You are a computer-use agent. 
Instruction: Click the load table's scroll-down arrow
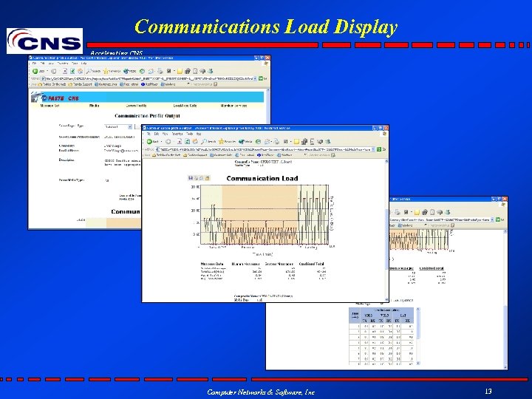pyautogui.click(x=418, y=363)
